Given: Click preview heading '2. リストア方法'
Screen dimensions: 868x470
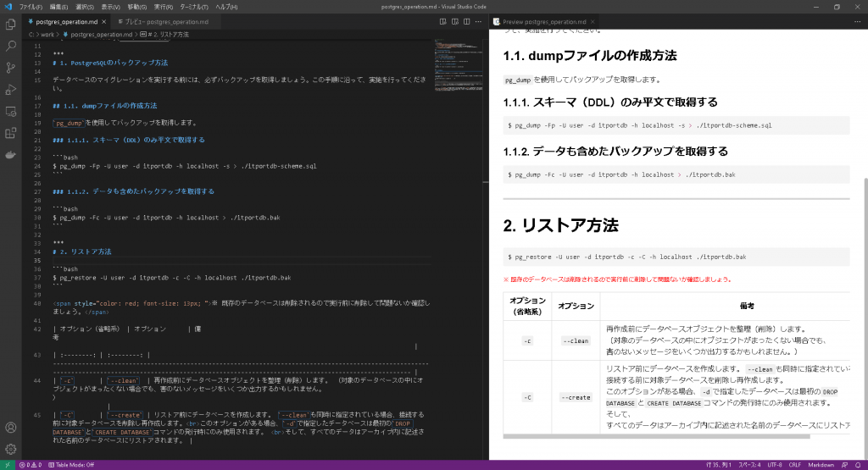Looking at the screenshot, I should tap(561, 225).
